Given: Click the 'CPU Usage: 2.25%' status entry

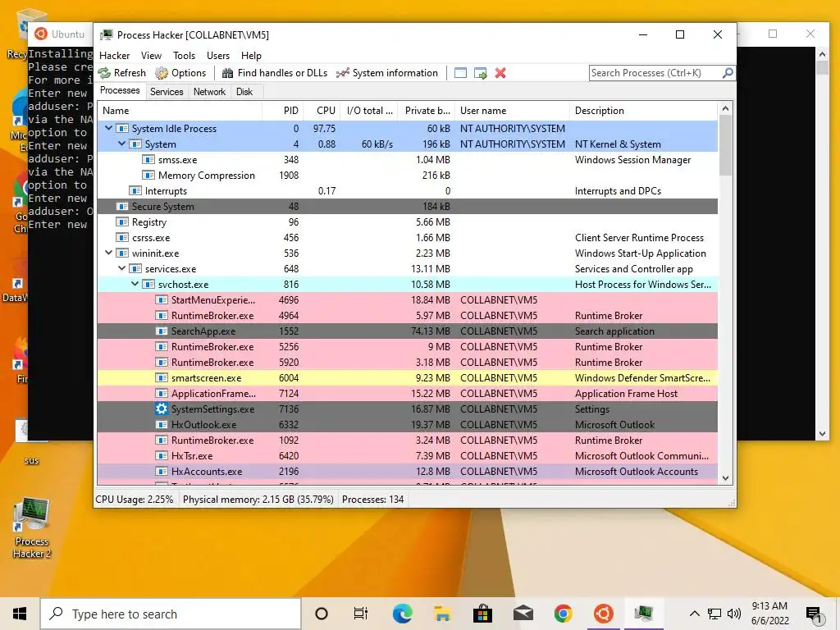Looking at the screenshot, I should pos(135,500).
